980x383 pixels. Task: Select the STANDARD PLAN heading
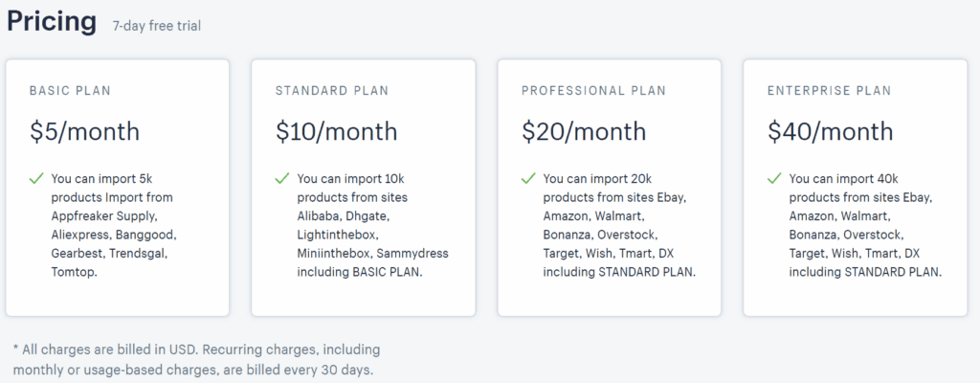(332, 91)
